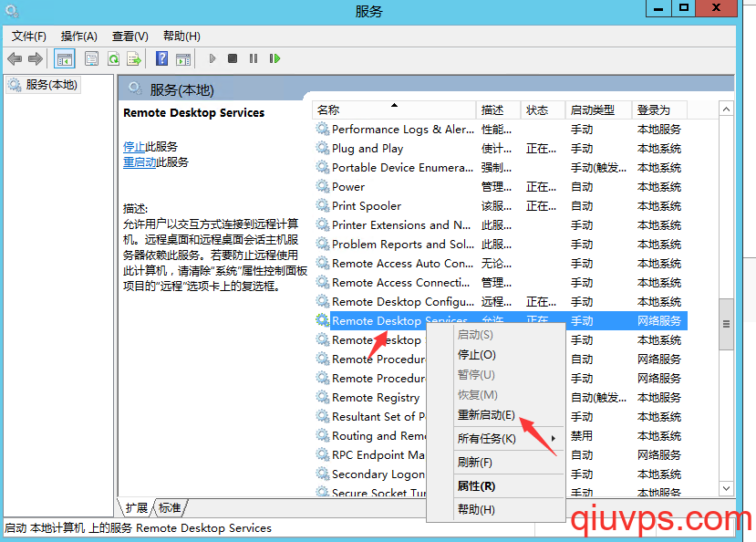The image size is (756, 542).
Task: Click the Export List toolbar icon
Action: tap(134, 58)
